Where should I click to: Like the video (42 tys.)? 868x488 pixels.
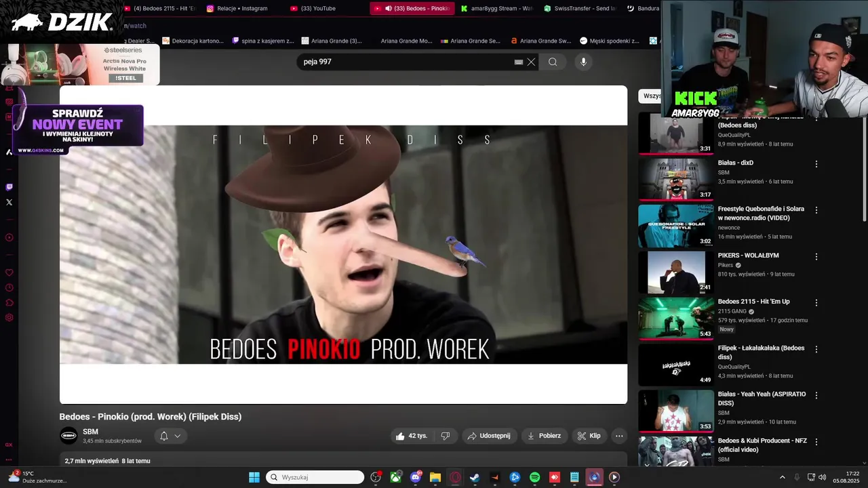[412, 436]
